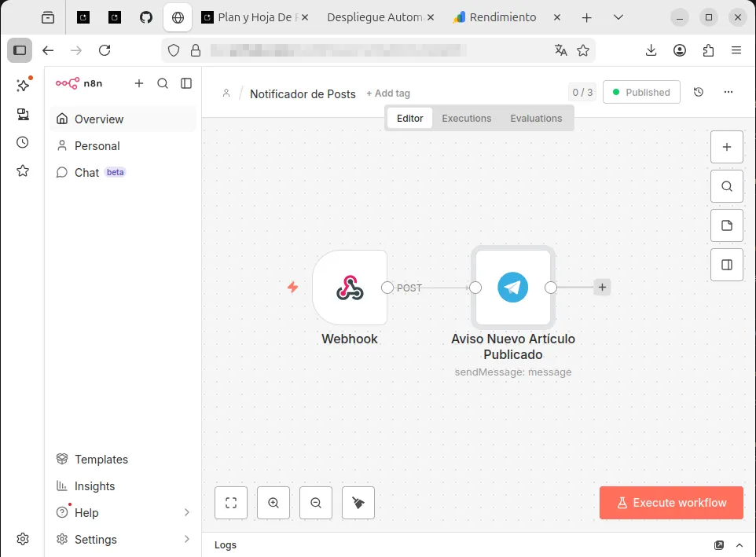Open the pinned GitHub tab

(146, 18)
